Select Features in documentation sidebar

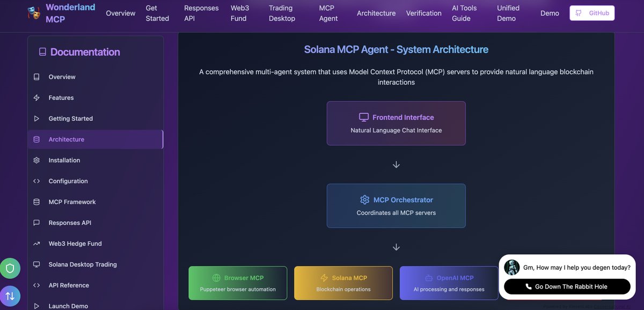tap(96, 98)
